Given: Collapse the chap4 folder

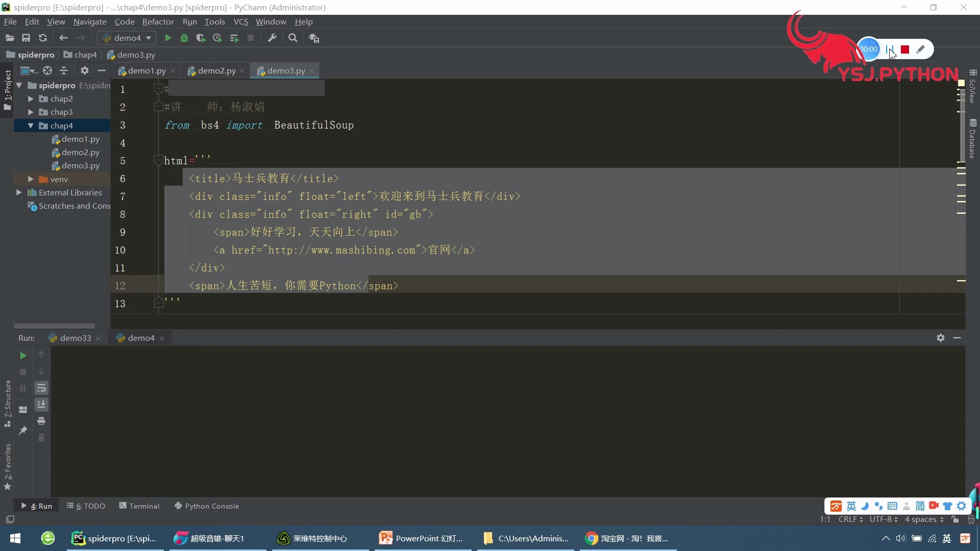Looking at the screenshot, I should [x=31, y=126].
